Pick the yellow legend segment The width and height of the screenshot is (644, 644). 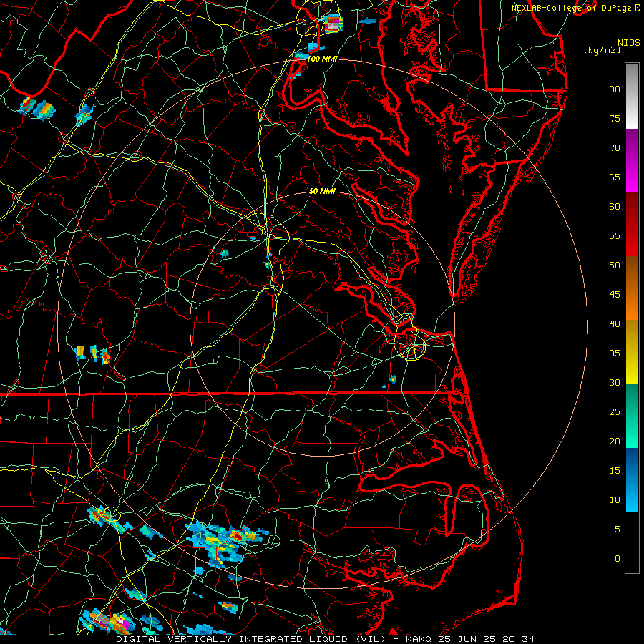(x=632, y=352)
